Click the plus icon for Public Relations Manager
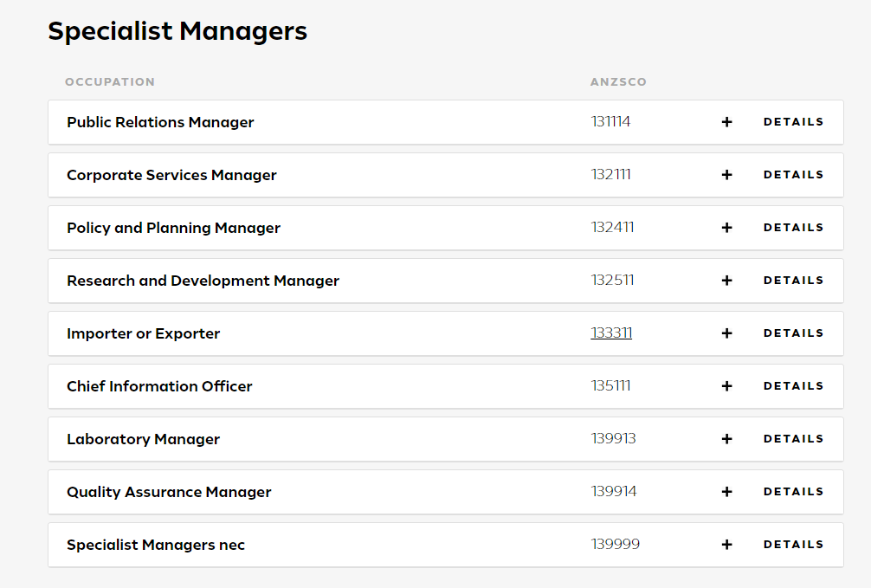The height and width of the screenshot is (588, 871). click(726, 122)
